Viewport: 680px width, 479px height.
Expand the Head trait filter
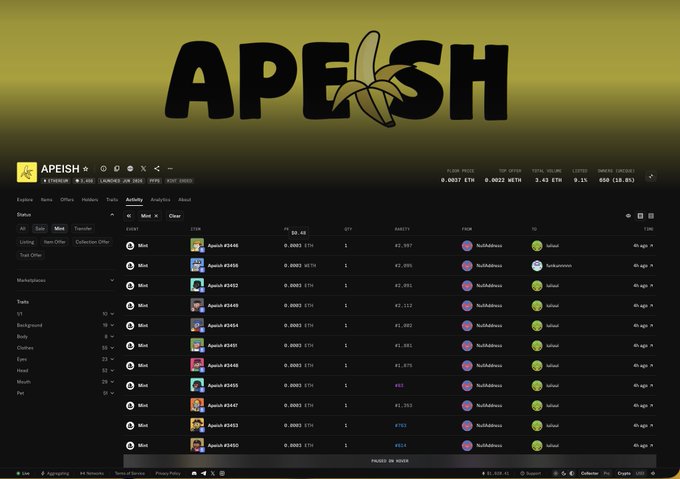pos(65,371)
